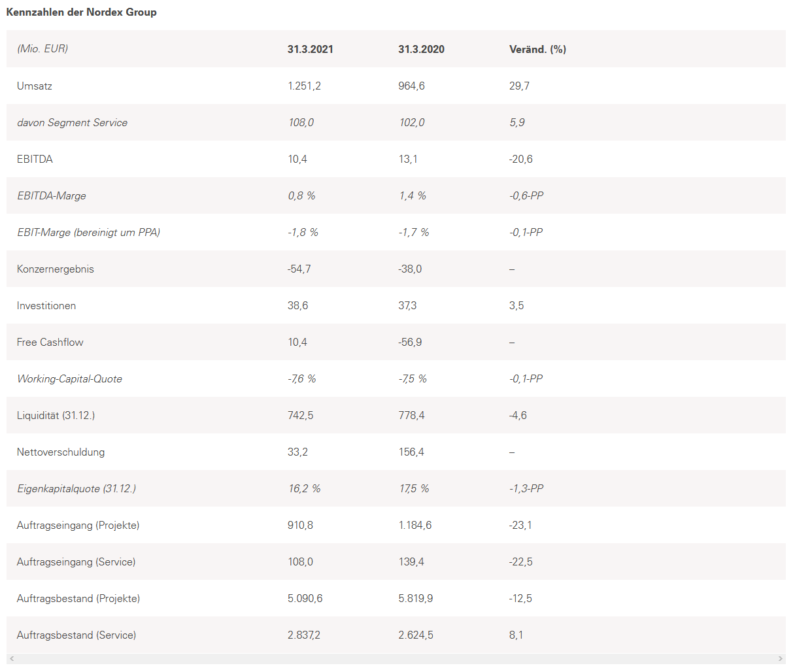Select the Nettoverschuldung row label

pyautogui.click(x=61, y=452)
